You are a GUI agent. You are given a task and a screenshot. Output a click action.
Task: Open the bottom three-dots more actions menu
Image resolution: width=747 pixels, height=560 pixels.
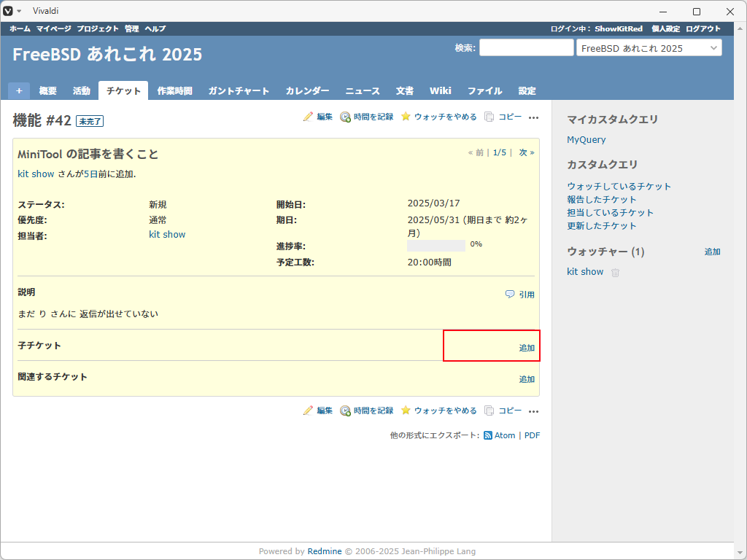pyautogui.click(x=533, y=411)
